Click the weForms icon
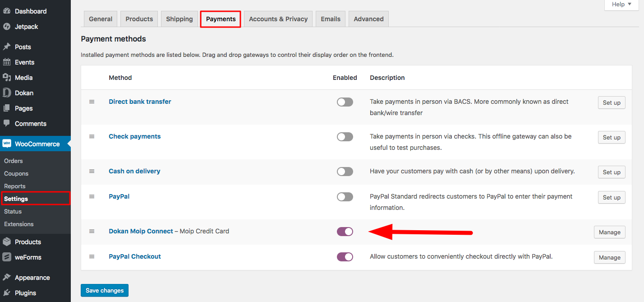 pos(7,257)
